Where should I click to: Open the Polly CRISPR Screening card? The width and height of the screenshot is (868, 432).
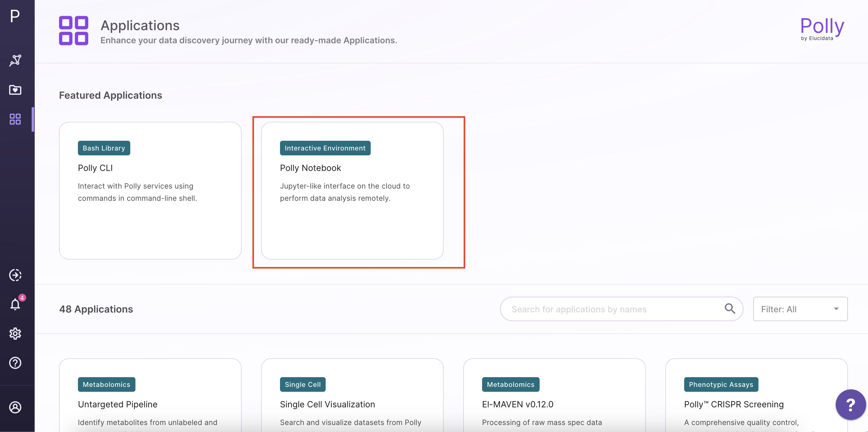[x=757, y=395]
